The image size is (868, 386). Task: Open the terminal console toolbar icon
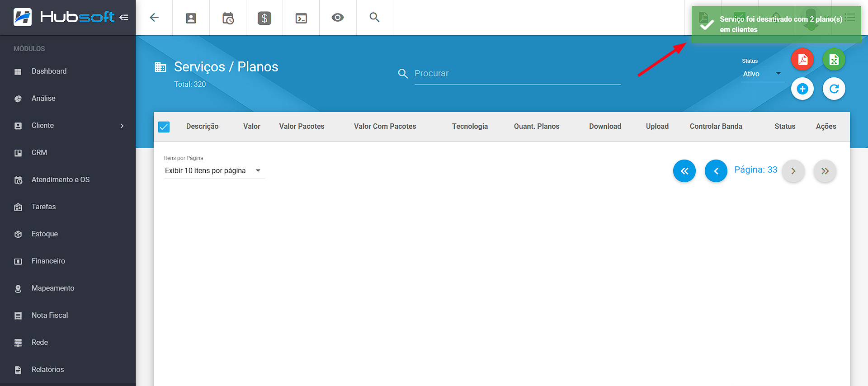click(301, 18)
